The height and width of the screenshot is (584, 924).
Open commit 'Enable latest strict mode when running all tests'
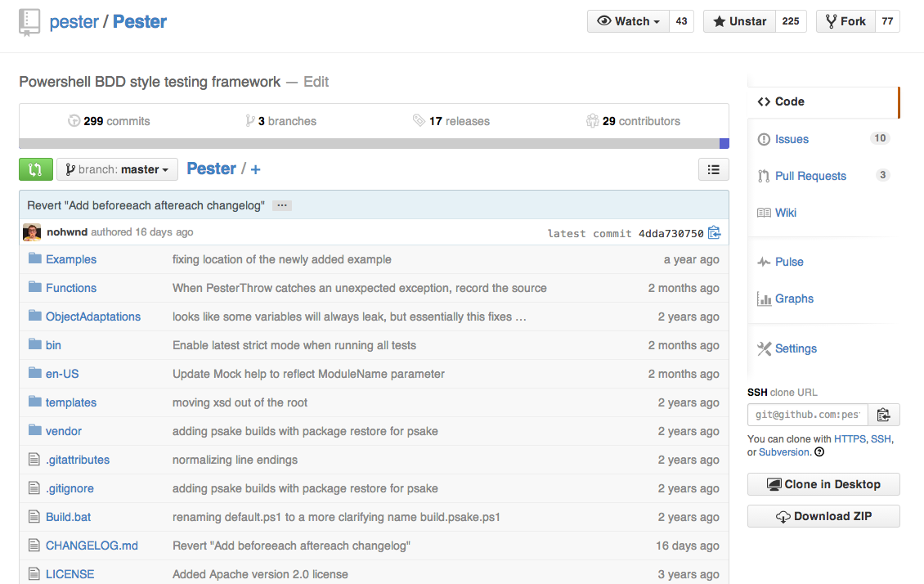(294, 345)
